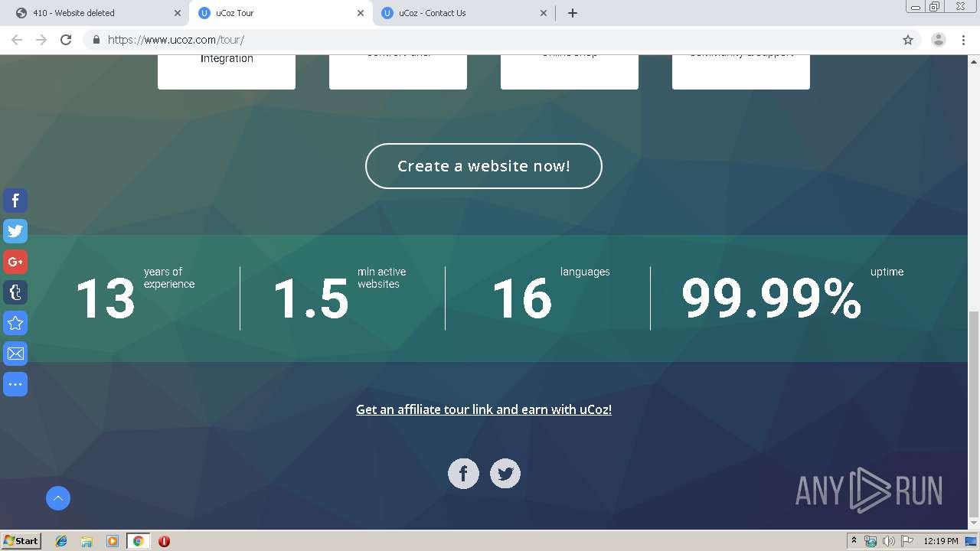Open more sharing options three-dots icon
The width and height of the screenshot is (980, 551).
tap(15, 384)
